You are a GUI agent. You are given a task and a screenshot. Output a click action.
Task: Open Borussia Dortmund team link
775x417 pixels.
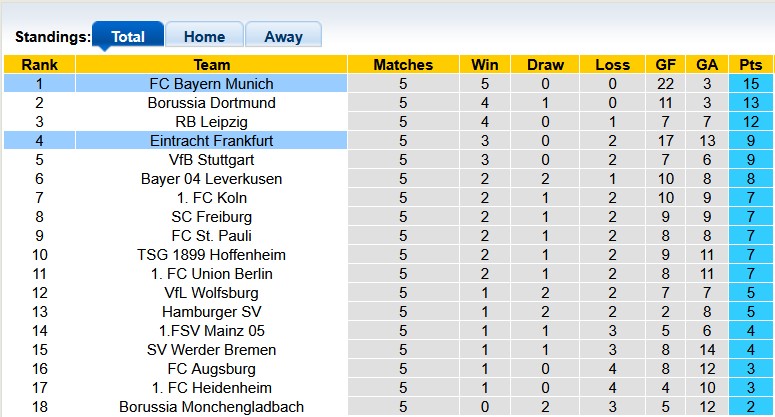click(x=211, y=103)
